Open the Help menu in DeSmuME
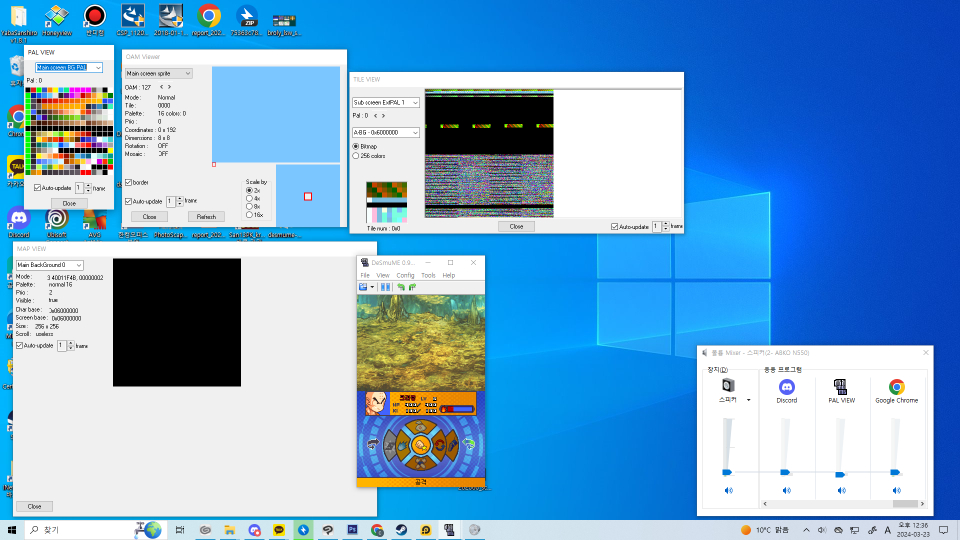Image resolution: width=960 pixels, height=540 pixels. pos(449,276)
